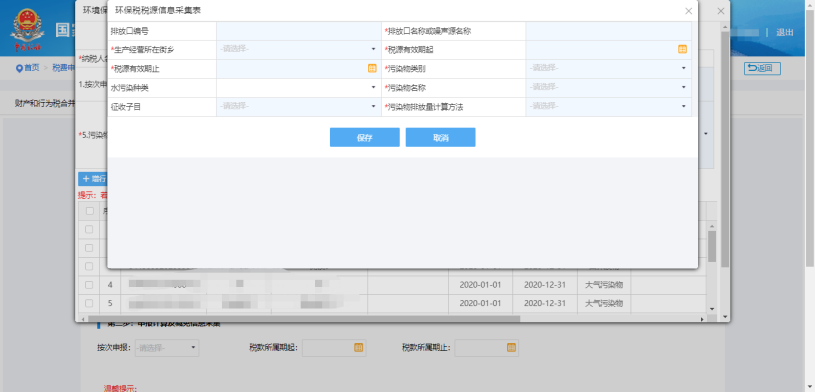Click the table's vertical scrollbar thumb
The width and height of the screenshot is (815, 392).
pyautogui.click(x=712, y=246)
